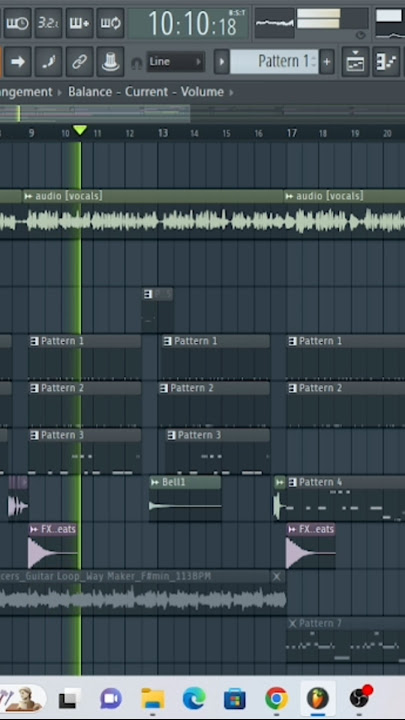
Task: Open the statue app in Windows taskbar
Action: pos(24,698)
